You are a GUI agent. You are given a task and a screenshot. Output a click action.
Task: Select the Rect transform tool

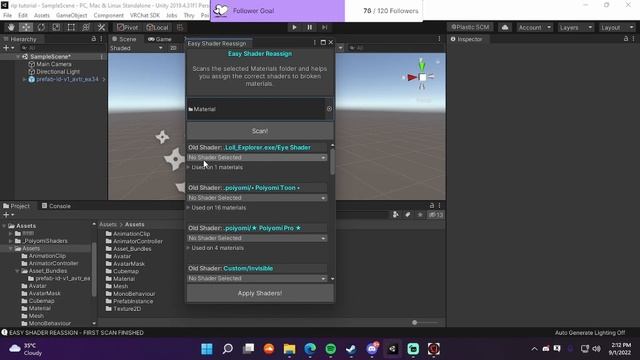[71, 27]
